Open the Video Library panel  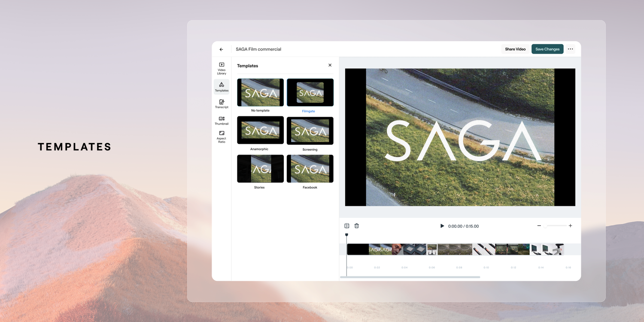pyautogui.click(x=222, y=69)
